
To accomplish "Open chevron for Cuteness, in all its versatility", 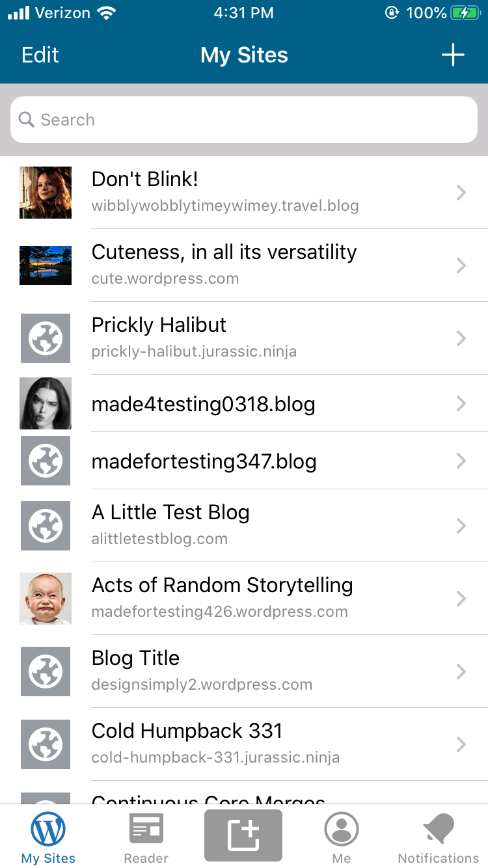I will pyautogui.click(x=461, y=265).
